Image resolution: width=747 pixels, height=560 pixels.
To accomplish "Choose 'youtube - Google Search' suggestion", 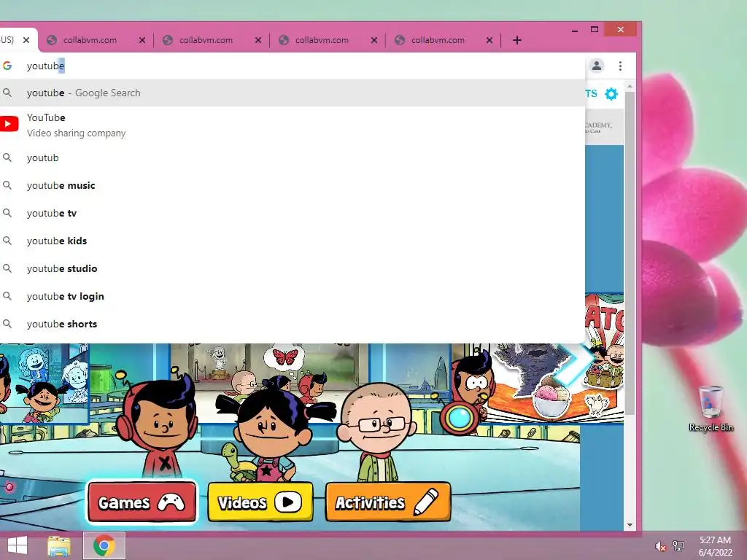I will pos(293,93).
